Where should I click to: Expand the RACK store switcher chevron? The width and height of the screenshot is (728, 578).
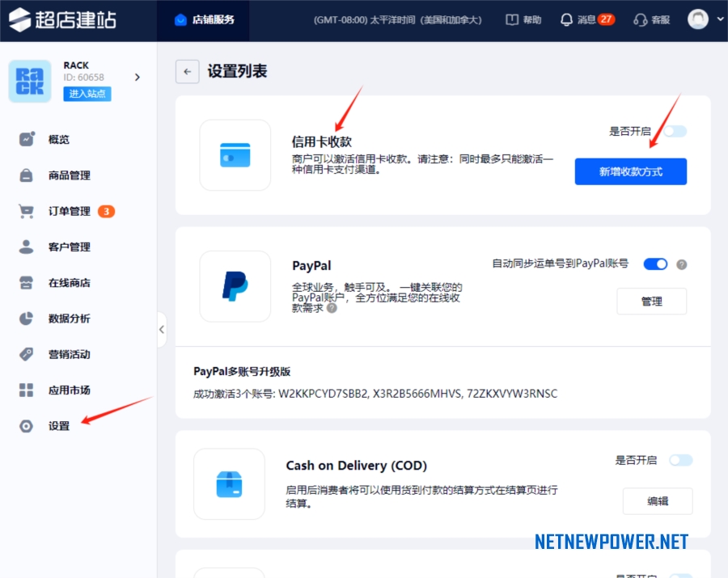click(x=137, y=77)
